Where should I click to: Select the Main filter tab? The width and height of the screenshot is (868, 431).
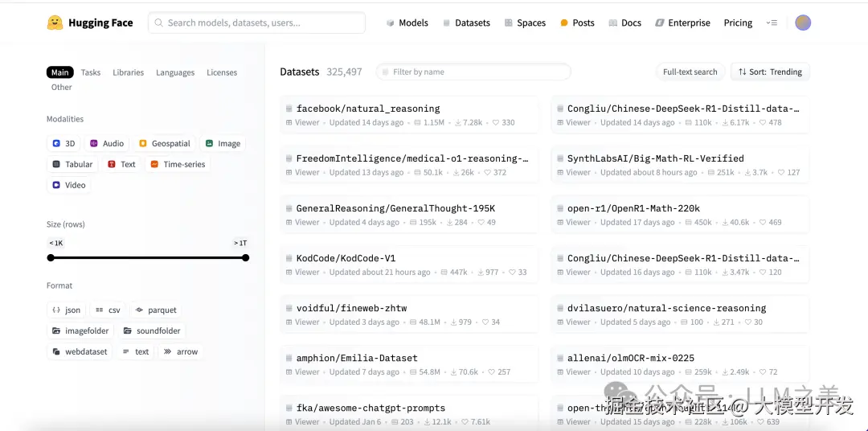pyautogui.click(x=59, y=72)
